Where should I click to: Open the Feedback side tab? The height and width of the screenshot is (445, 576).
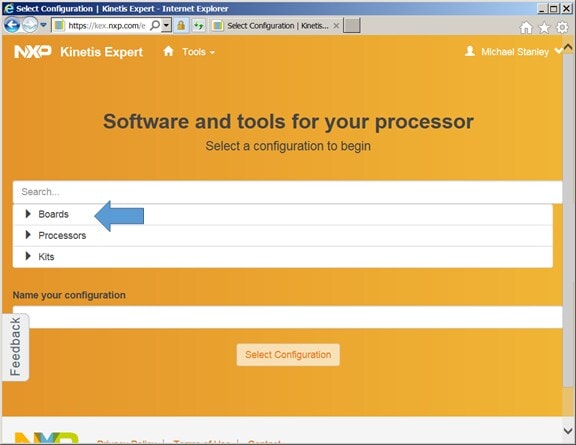[x=15, y=347]
